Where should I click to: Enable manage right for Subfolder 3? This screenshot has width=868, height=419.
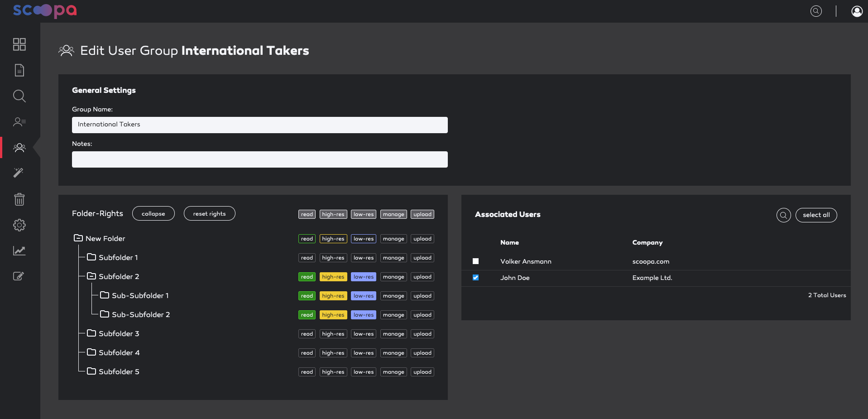393,334
